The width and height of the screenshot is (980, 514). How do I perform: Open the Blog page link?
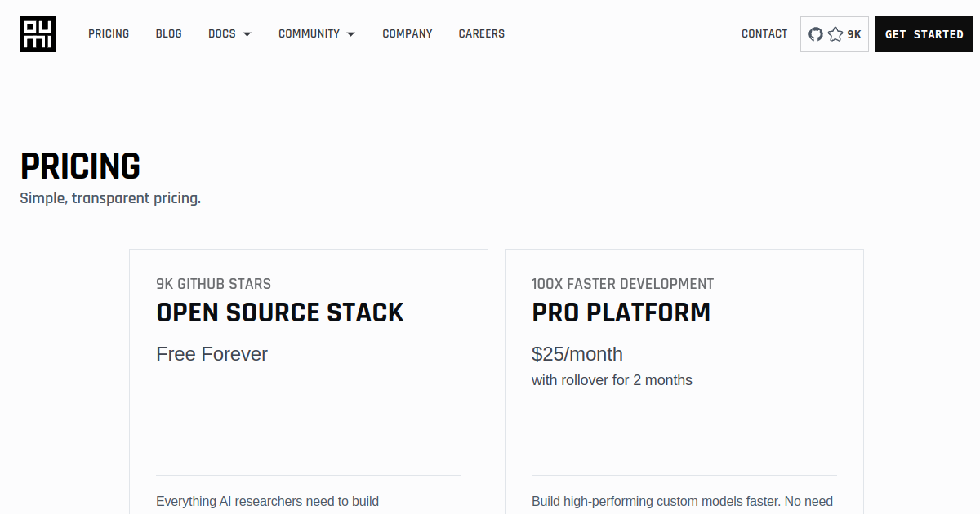tap(169, 34)
